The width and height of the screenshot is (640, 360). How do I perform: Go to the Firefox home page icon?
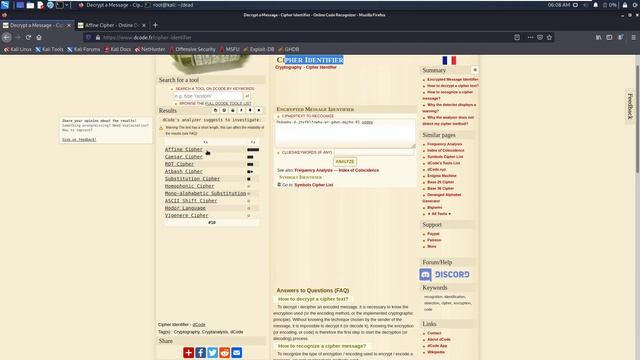point(39,37)
